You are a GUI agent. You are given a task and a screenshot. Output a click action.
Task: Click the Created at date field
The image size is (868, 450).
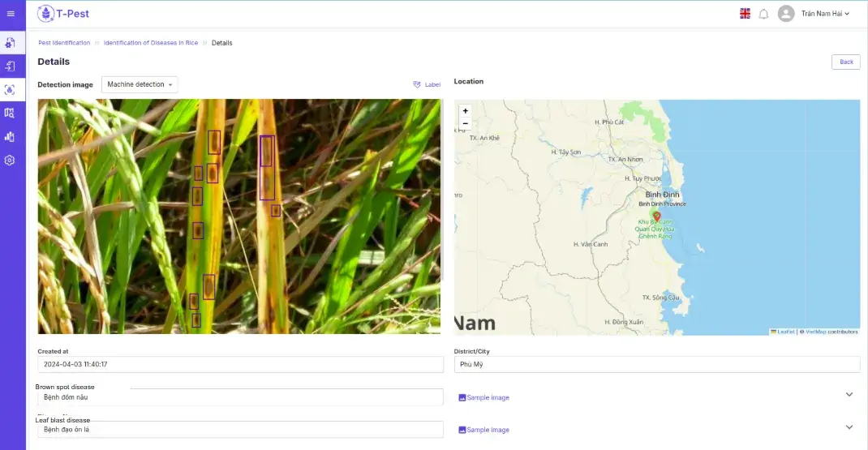point(240,364)
